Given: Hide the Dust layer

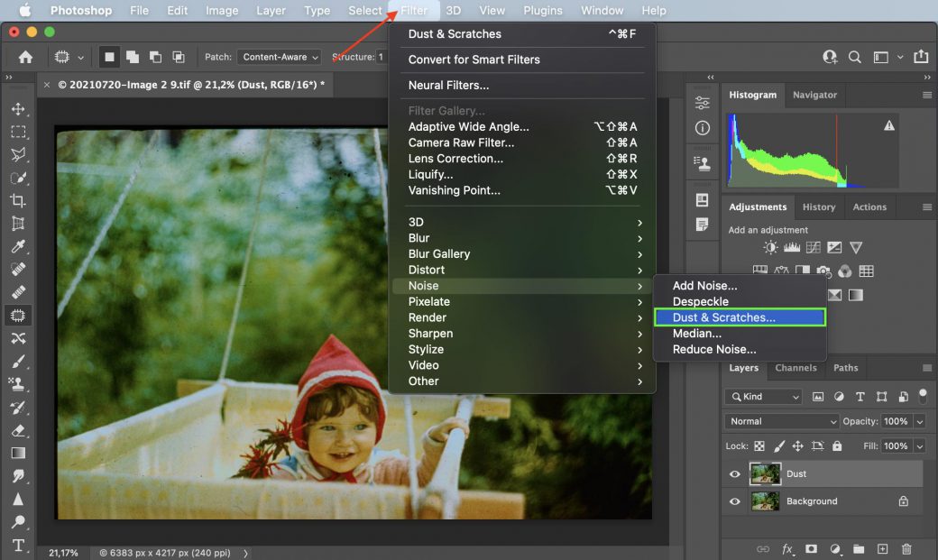Looking at the screenshot, I should 735,473.
